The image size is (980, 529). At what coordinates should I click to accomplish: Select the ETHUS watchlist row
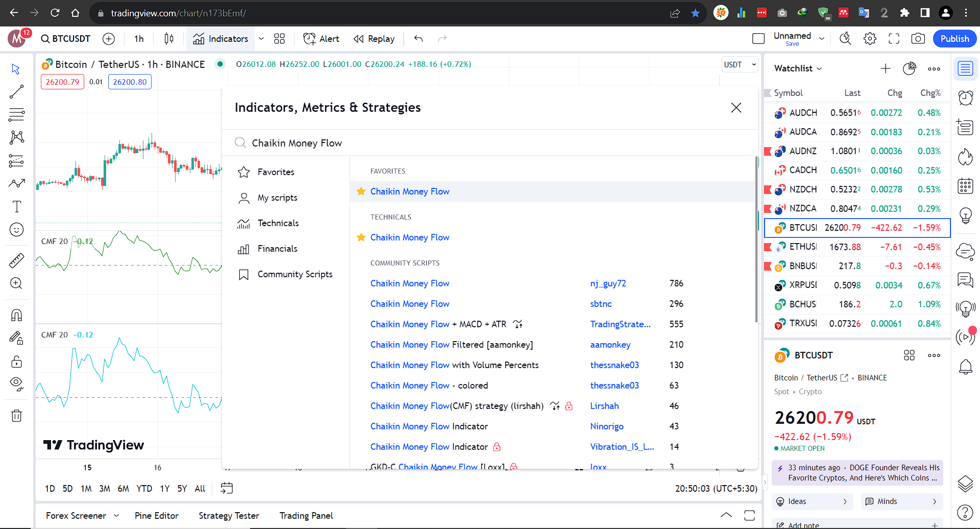[x=857, y=247]
